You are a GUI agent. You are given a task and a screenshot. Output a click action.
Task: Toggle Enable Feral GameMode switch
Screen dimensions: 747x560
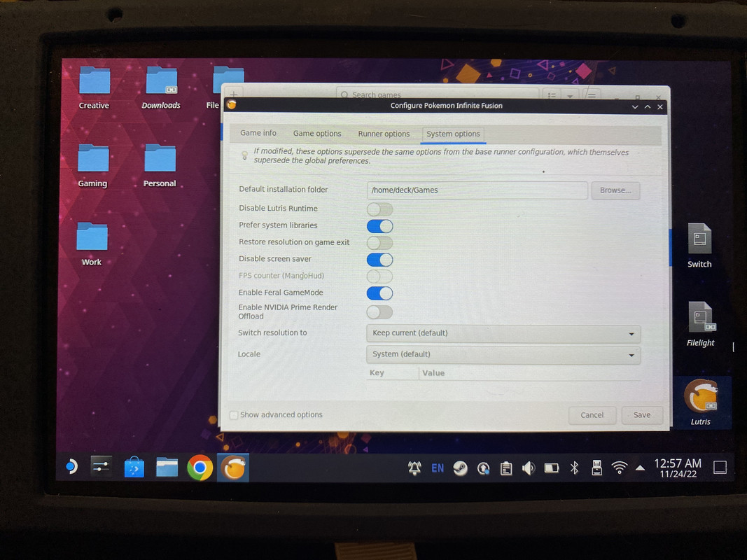379,293
